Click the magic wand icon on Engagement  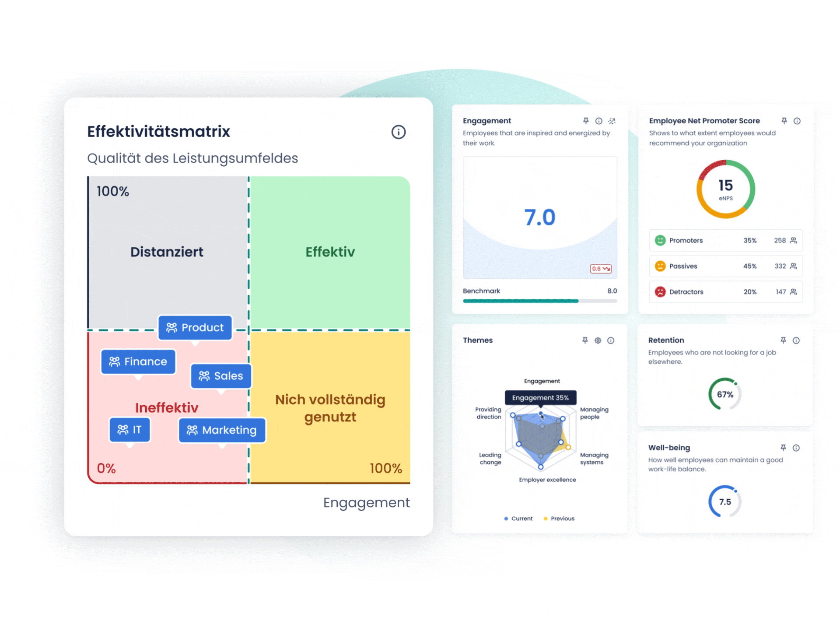612,121
